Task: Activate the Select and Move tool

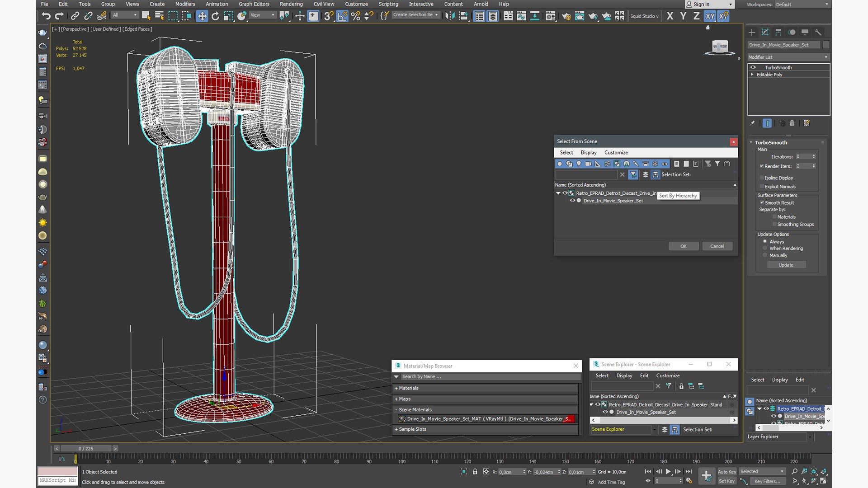Action: tap(202, 16)
